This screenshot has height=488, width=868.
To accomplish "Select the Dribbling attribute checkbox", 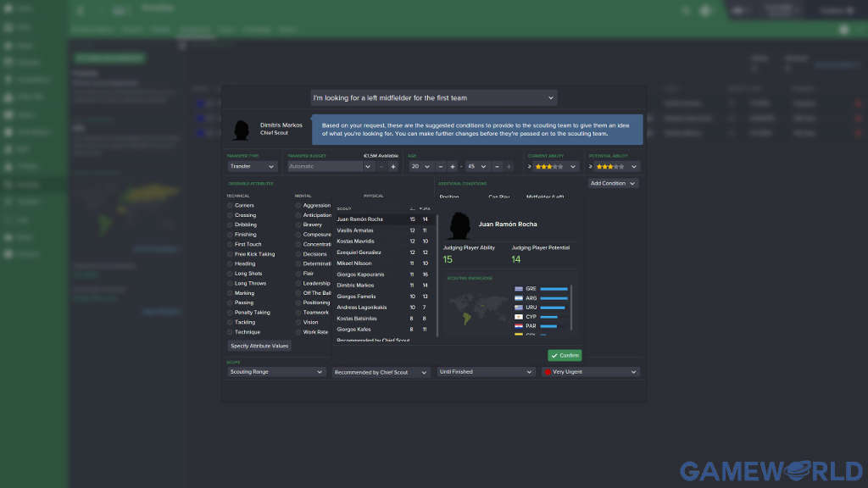I will 230,225.
